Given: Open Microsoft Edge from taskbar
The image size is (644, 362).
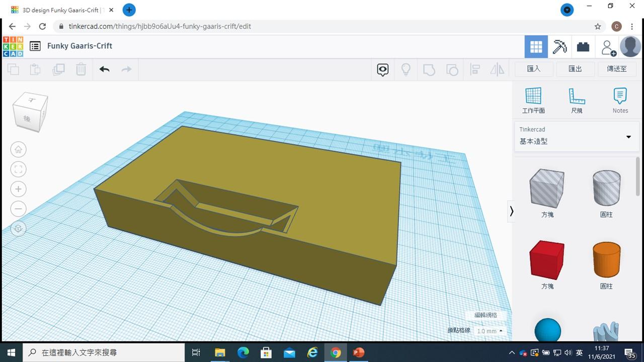Looking at the screenshot, I should pyautogui.click(x=243, y=352).
